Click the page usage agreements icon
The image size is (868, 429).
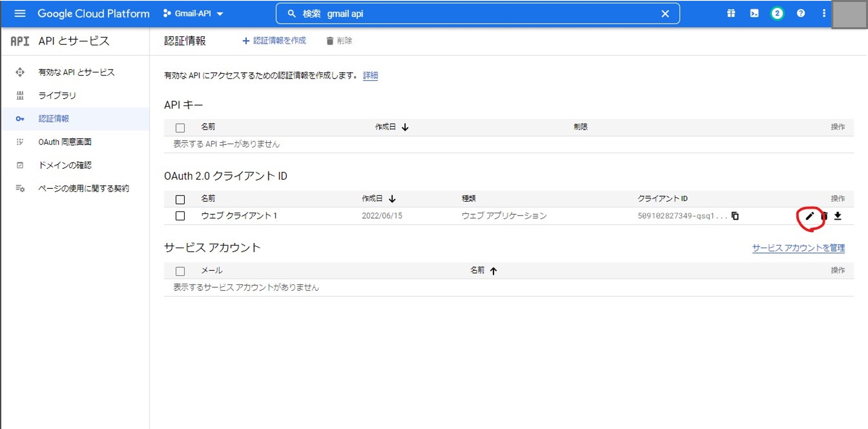point(20,188)
